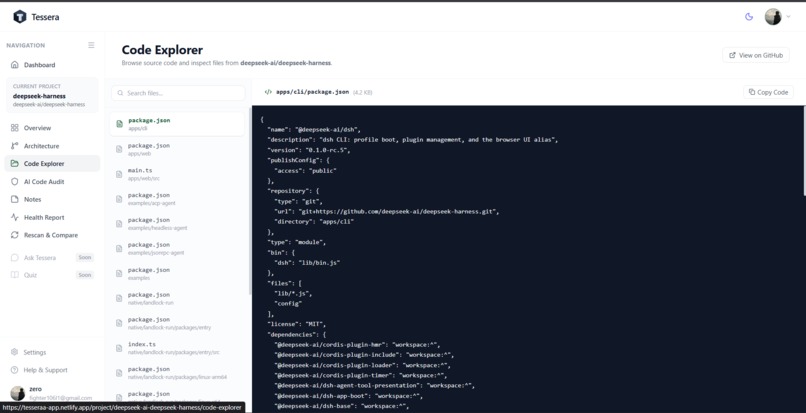This screenshot has width=806, height=413.
Task: Open package.json in examples/jsonrpc-agent
Action: coord(177,248)
